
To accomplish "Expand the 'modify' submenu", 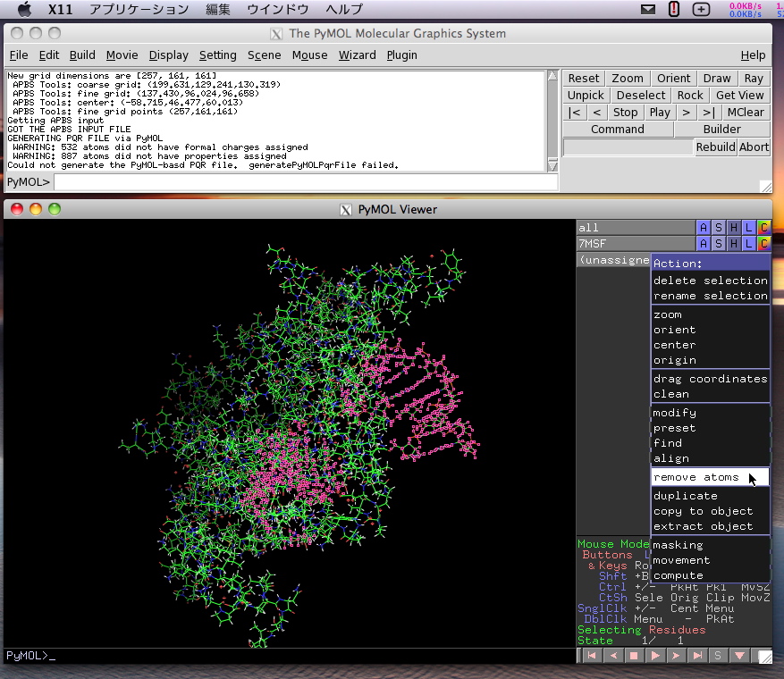I will tap(711, 413).
